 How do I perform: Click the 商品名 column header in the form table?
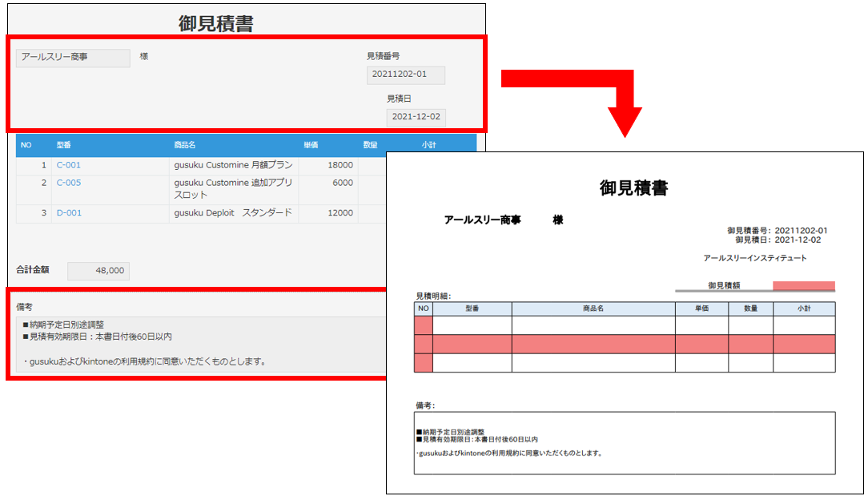point(184,145)
